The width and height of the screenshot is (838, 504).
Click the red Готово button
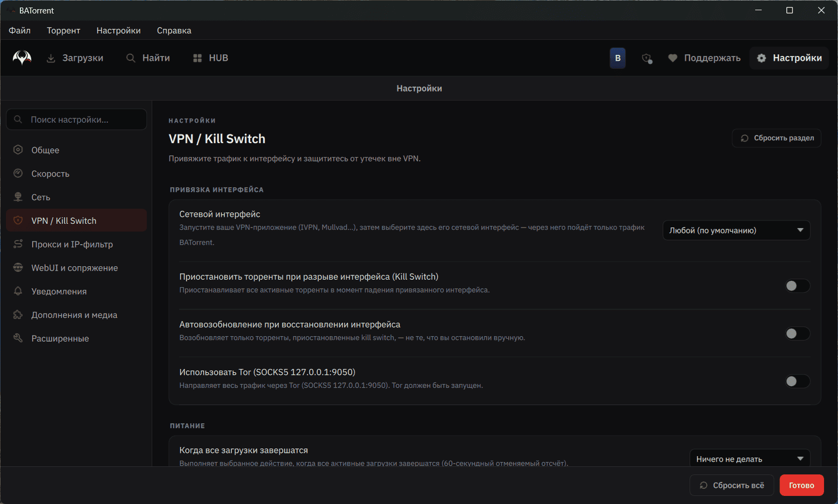click(x=801, y=485)
